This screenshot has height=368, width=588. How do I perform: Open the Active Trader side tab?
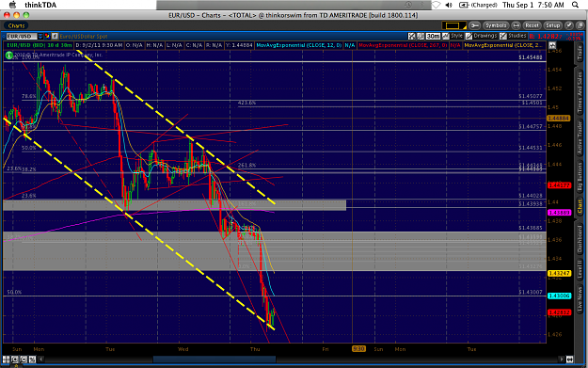(580, 137)
